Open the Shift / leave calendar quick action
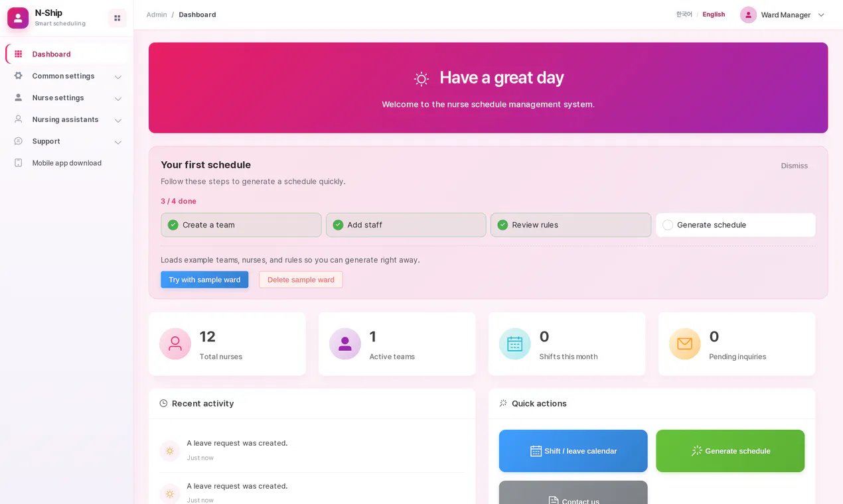Viewport: 843px width, 504px height. click(574, 451)
